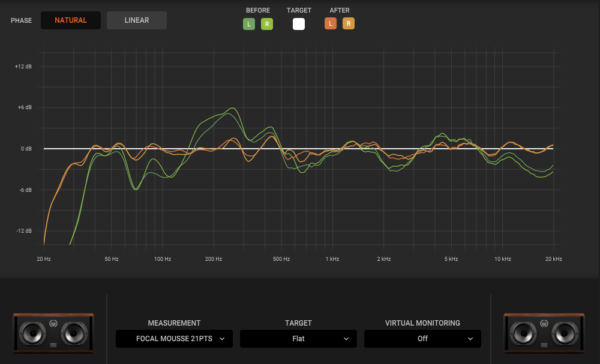This screenshot has height=364, width=600.
Task: Open the Measurement dropdown showing FOCAL MOUSSE 21PTS
Action: [x=174, y=339]
